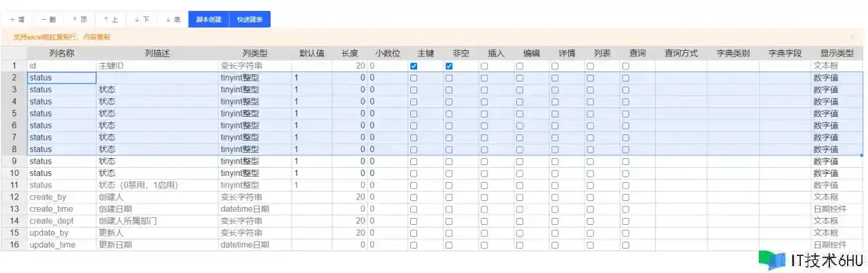Click the 快速建表 button
868x273 pixels.
tap(250, 20)
